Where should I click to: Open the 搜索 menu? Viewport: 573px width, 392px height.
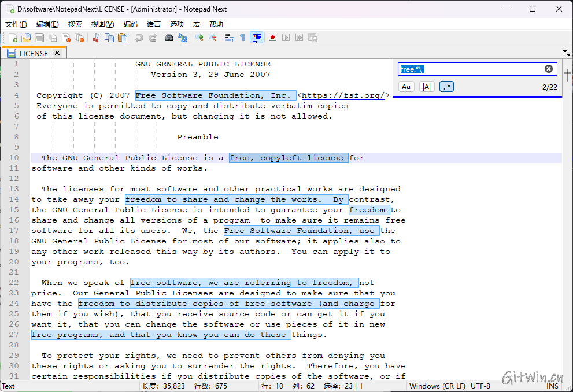point(75,24)
